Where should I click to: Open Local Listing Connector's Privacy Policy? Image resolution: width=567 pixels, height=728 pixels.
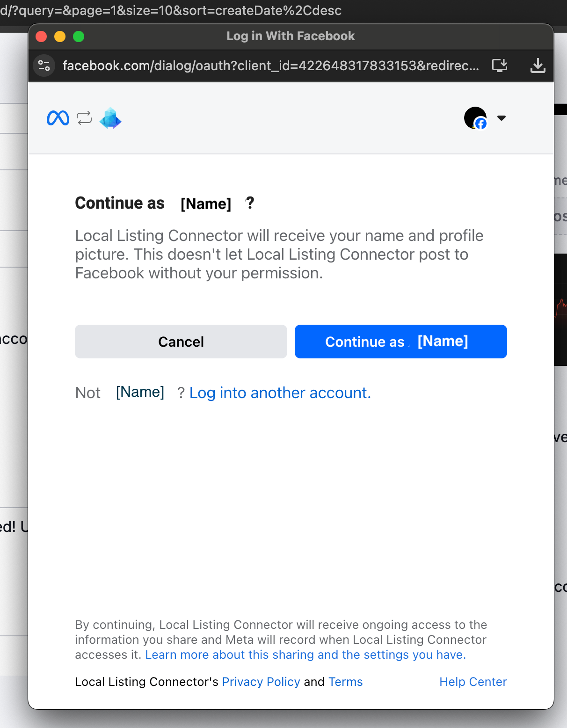point(261,682)
